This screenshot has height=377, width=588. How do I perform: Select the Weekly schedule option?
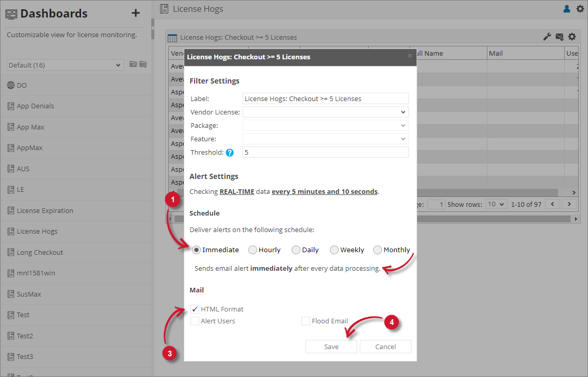click(x=334, y=250)
